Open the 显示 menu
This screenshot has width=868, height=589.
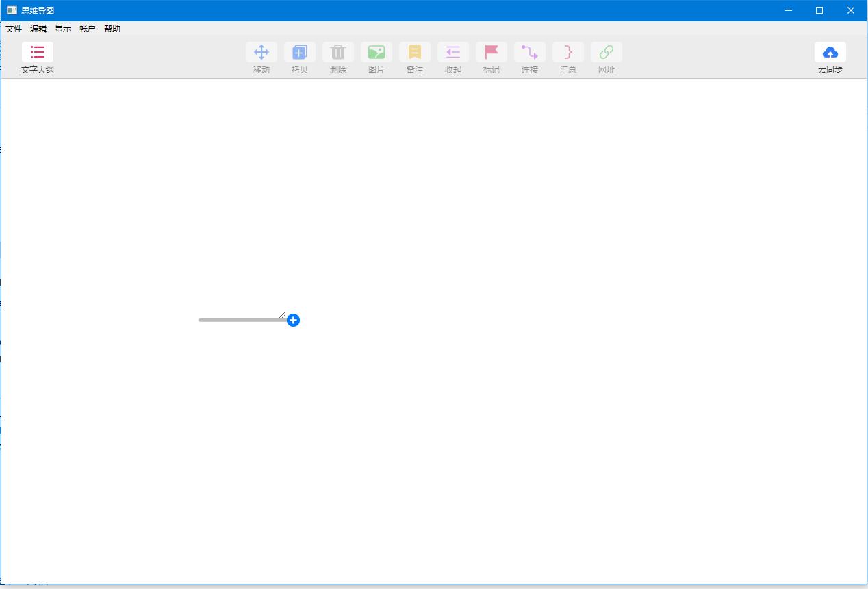pyautogui.click(x=63, y=28)
